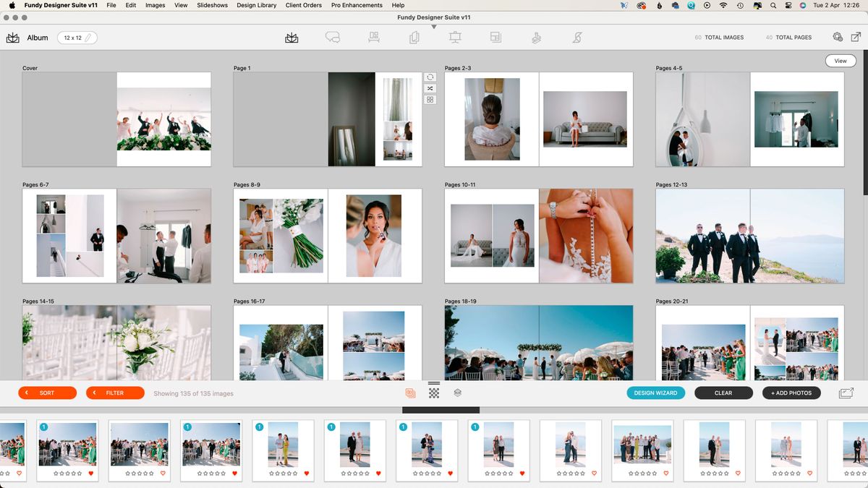Click the export arrow icon at top right
Screen dimensions: 868x488
(x=858, y=35)
